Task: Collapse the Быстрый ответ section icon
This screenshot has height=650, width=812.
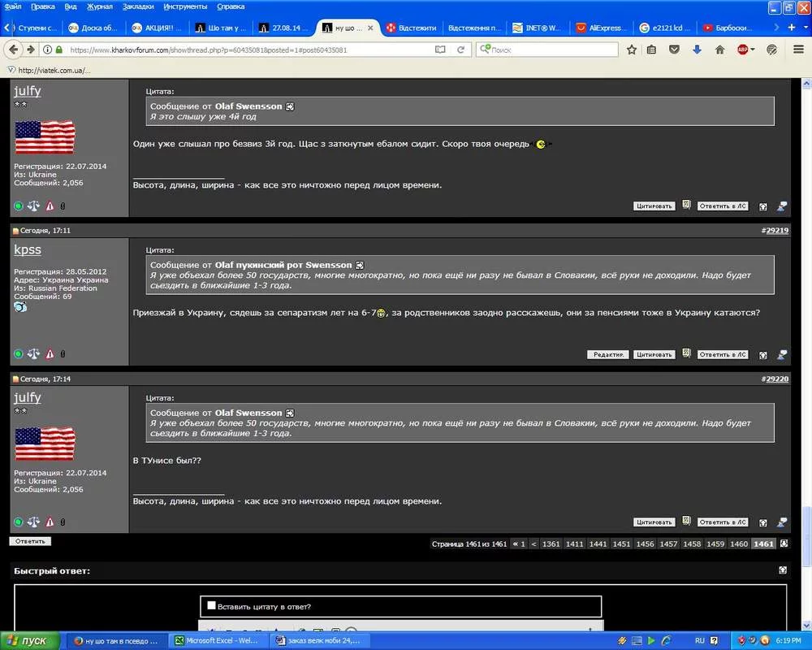Action: coord(783,570)
